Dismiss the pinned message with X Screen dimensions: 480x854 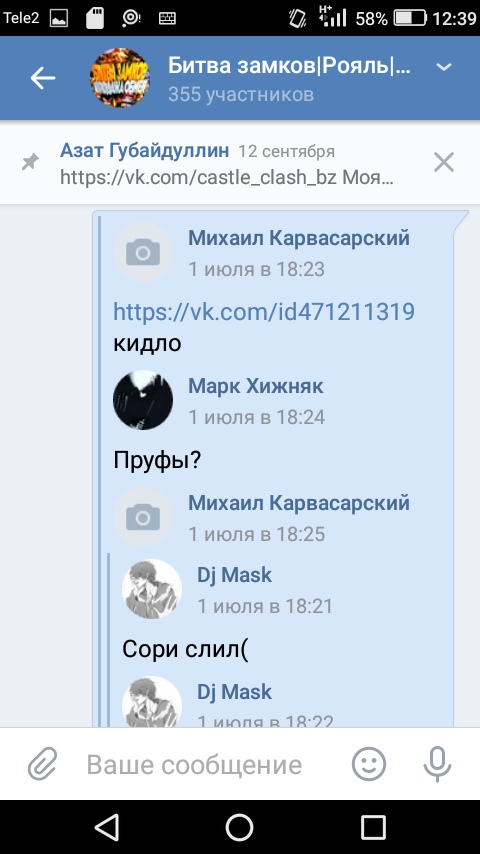[443, 162]
